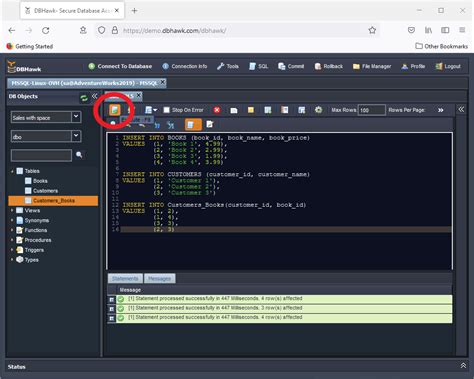Click the magnifier search icon in DB Objects
The width and height of the screenshot is (474, 379).
click(x=79, y=155)
